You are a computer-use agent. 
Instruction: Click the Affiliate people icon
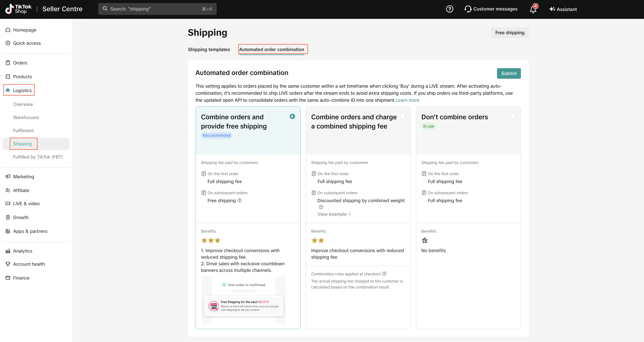(8, 190)
